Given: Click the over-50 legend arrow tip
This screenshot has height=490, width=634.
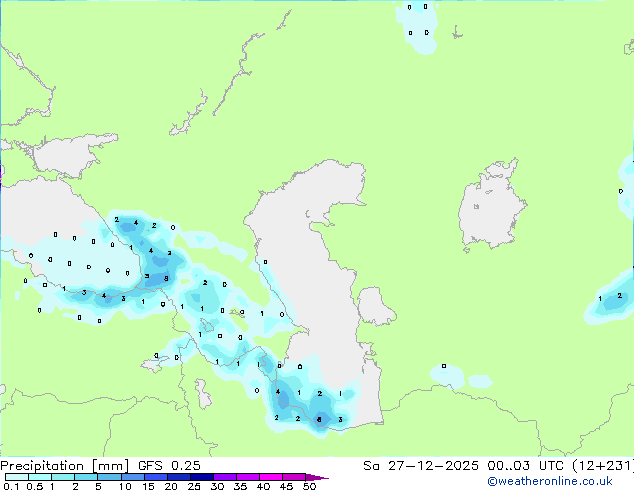Looking at the screenshot, I should [317, 478].
